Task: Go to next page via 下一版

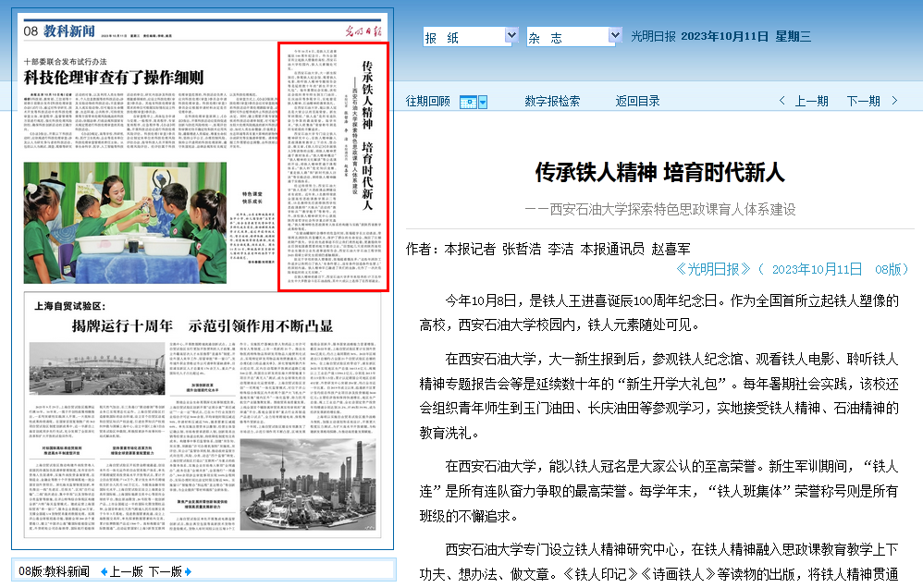Action: (x=165, y=571)
